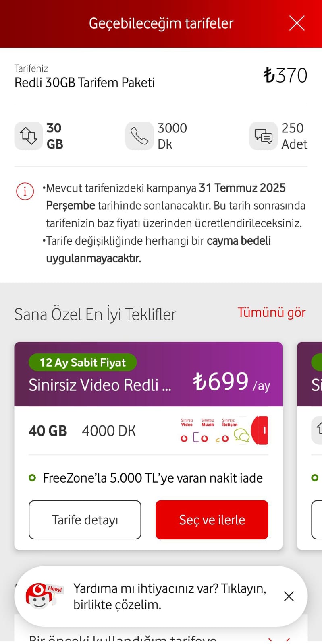322x644 pixels.
Task: Select the Sinirsiz Video Redli tariff title
Action: coord(100,385)
